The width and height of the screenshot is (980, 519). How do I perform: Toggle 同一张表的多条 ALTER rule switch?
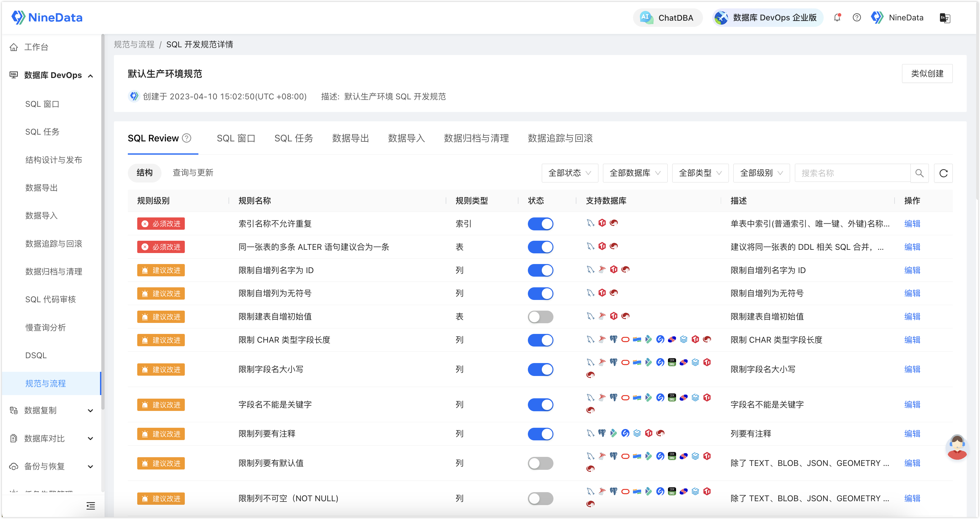[540, 247]
